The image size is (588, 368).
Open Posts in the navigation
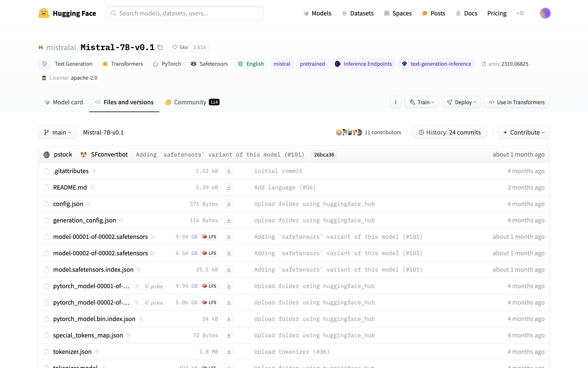434,13
